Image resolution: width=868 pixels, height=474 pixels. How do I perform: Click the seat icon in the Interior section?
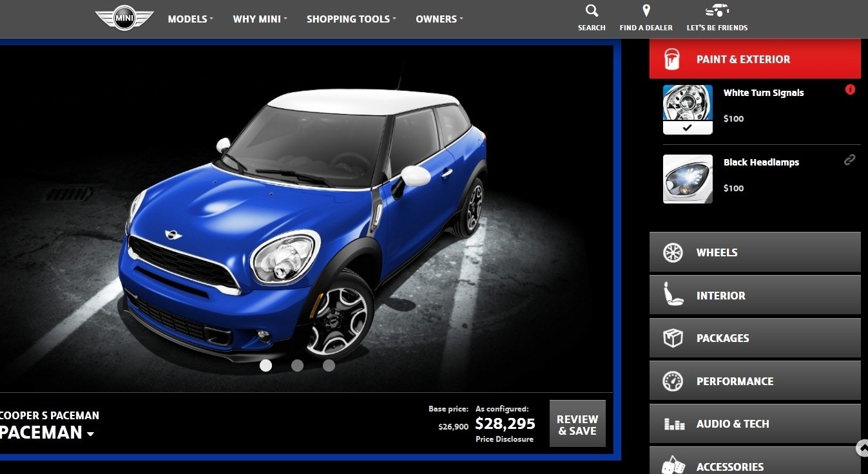click(673, 294)
